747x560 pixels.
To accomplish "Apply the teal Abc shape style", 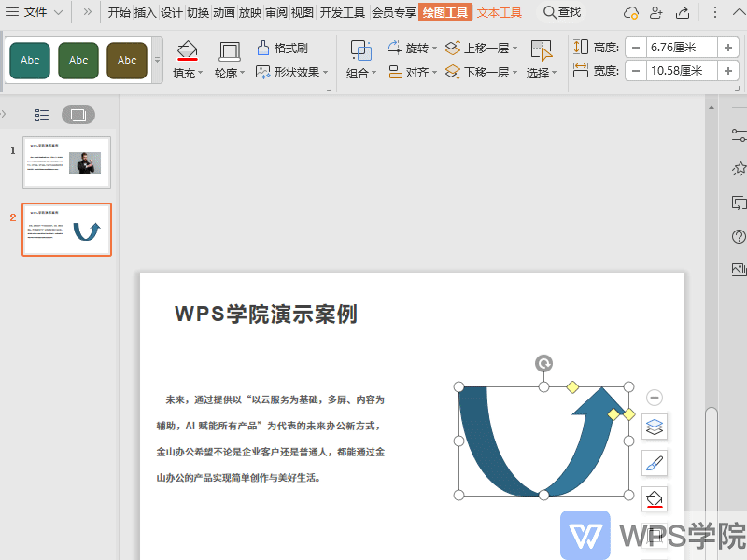I will click(30, 61).
